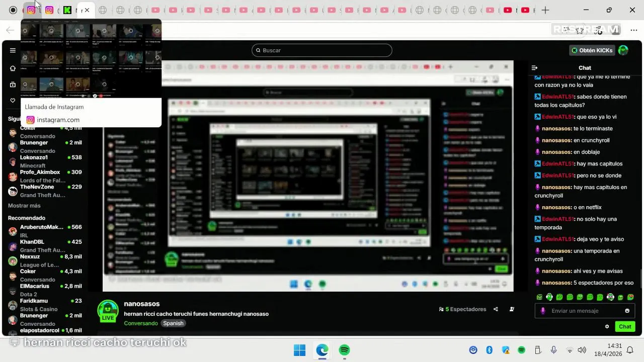The width and height of the screenshot is (644, 362).
Task: Open the taskbar clock showing 14:31
Action: (608, 350)
